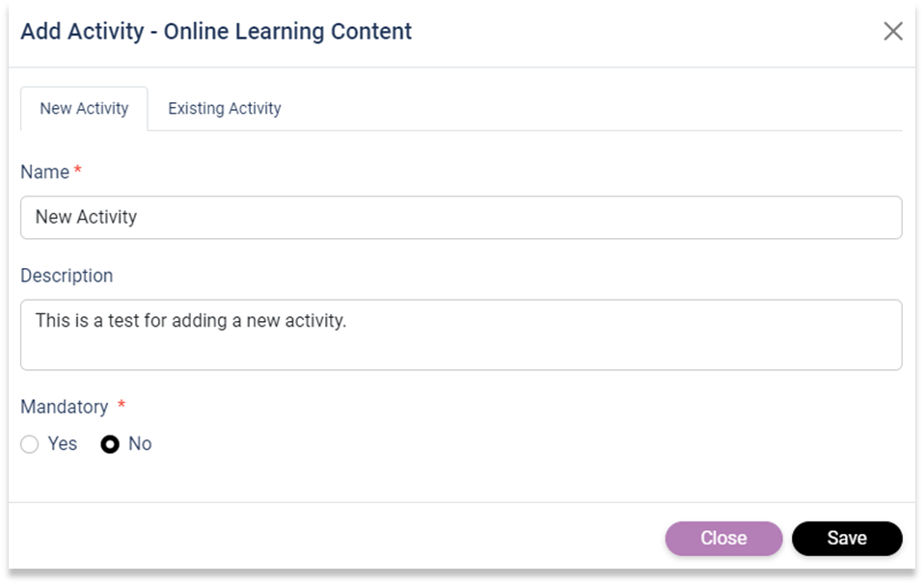
Task: Dismiss the dialog with the X icon
Action: pyautogui.click(x=893, y=31)
